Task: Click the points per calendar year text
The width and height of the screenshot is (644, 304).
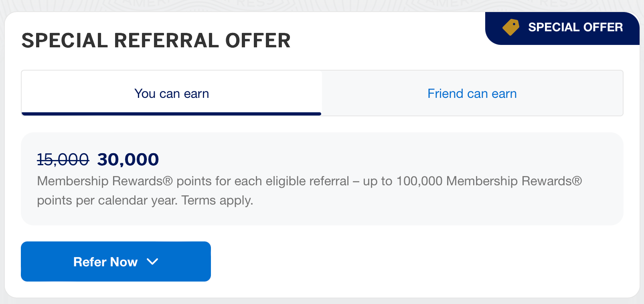Action: [107, 200]
